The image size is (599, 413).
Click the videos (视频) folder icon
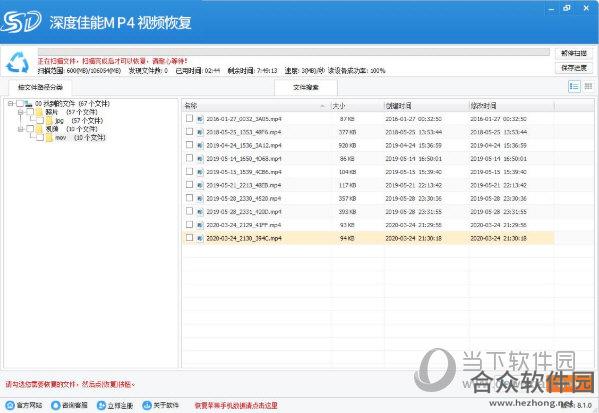point(39,129)
